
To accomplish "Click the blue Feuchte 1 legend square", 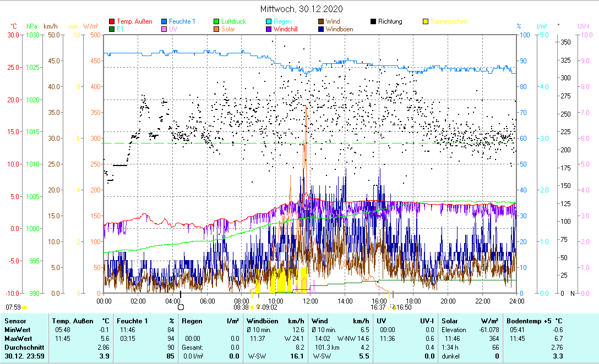I will tap(165, 21).
